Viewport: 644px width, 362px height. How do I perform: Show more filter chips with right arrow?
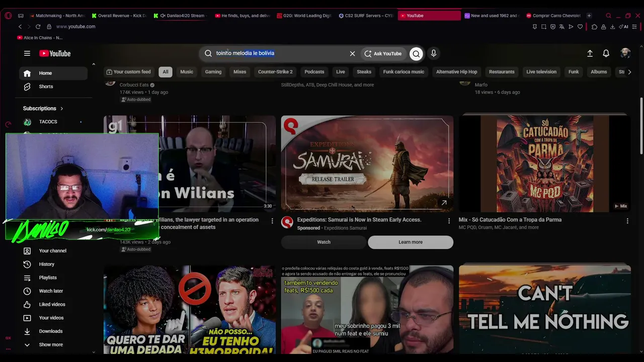click(x=629, y=72)
